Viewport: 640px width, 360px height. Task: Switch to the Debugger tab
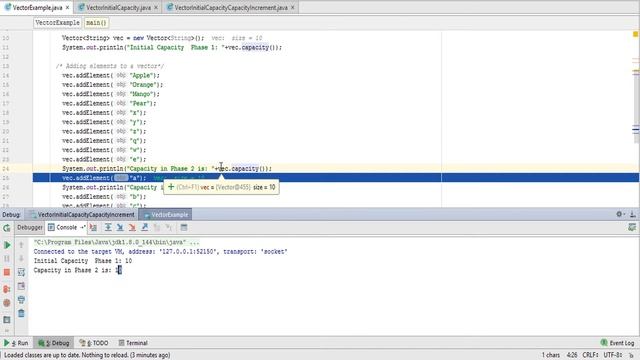click(x=29, y=227)
